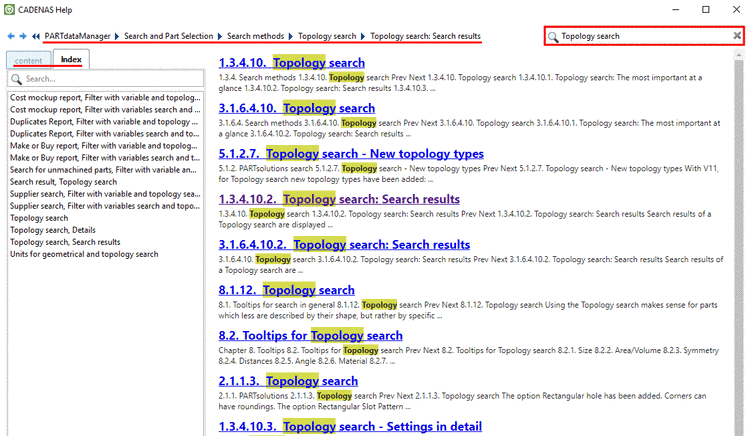Select index entry Topology search, Details

pos(53,230)
